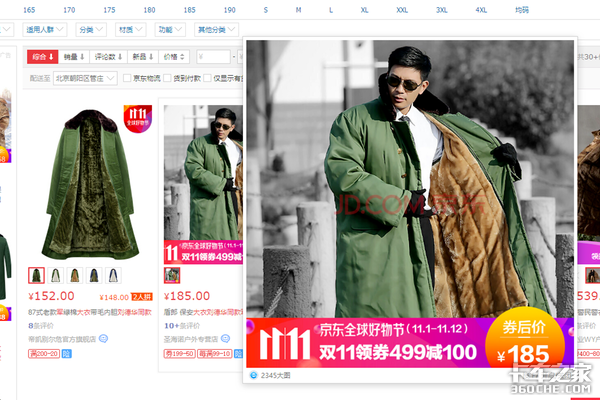
Task: Expand the 其他分类 filter dropdown
Action: coord(216,29)
